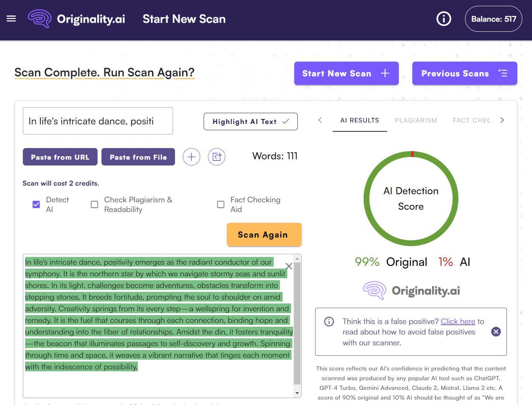Click inside the highlighted text area
This screenshot has height=405, width=532.
[x=158, y=314]
